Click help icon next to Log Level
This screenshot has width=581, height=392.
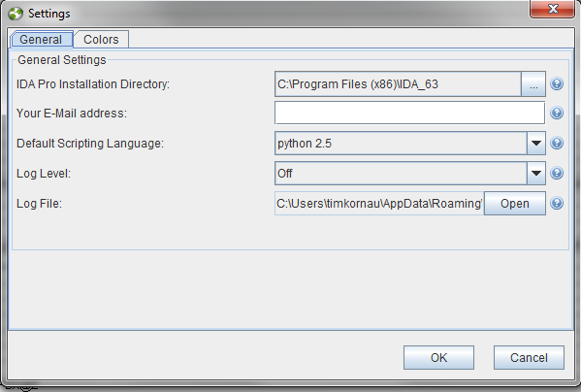pos(557,173)
